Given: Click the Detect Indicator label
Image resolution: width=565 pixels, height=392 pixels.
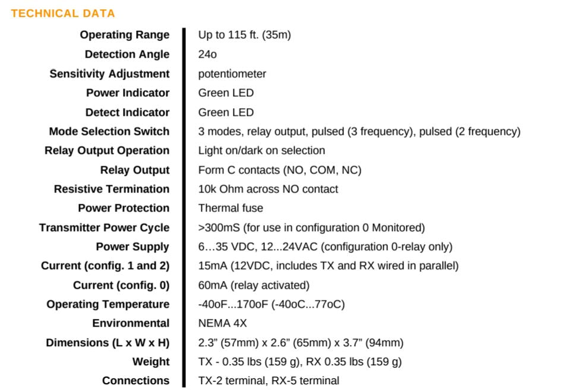Looking at the screenshot, I should 127,112.
